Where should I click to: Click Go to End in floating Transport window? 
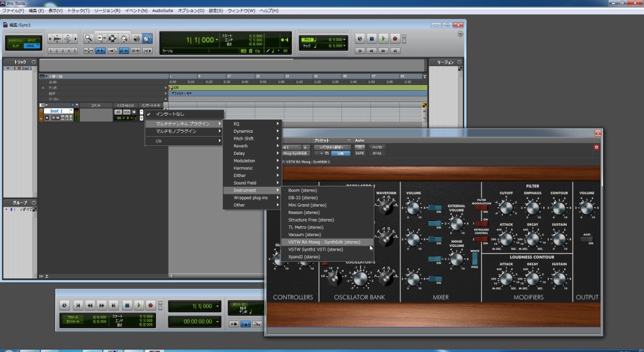[x=114, y=305]
